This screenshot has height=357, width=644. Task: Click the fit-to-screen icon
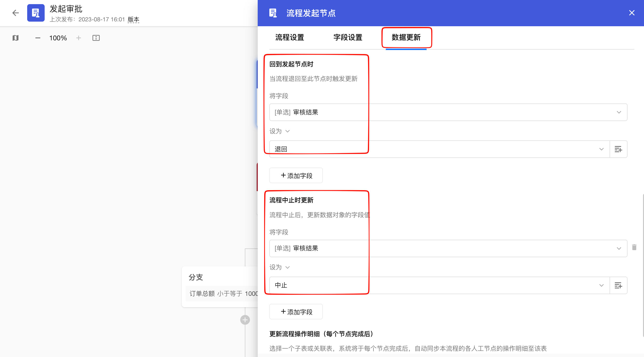click(96, 38)
